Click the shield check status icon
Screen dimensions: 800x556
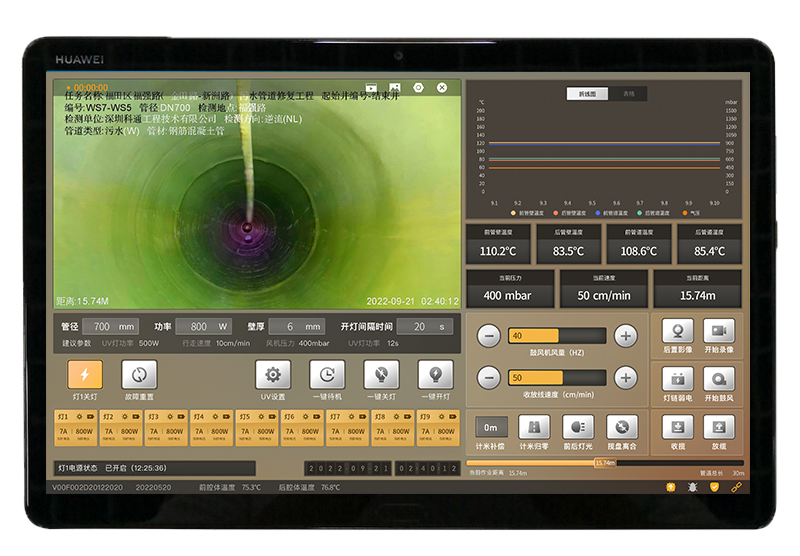click(714, 487)
